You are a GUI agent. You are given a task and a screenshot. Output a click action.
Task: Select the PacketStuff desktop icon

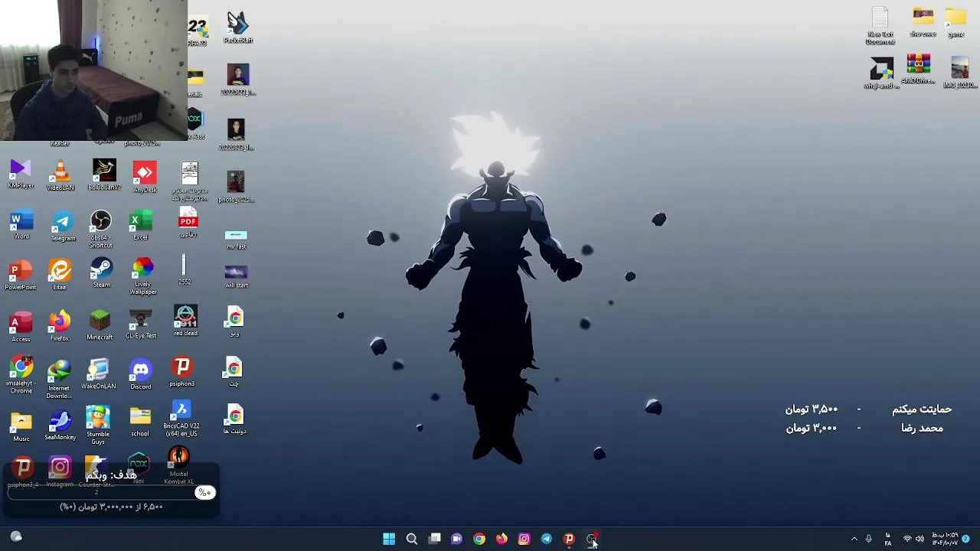pyautogui.click(x=238, y=28)
